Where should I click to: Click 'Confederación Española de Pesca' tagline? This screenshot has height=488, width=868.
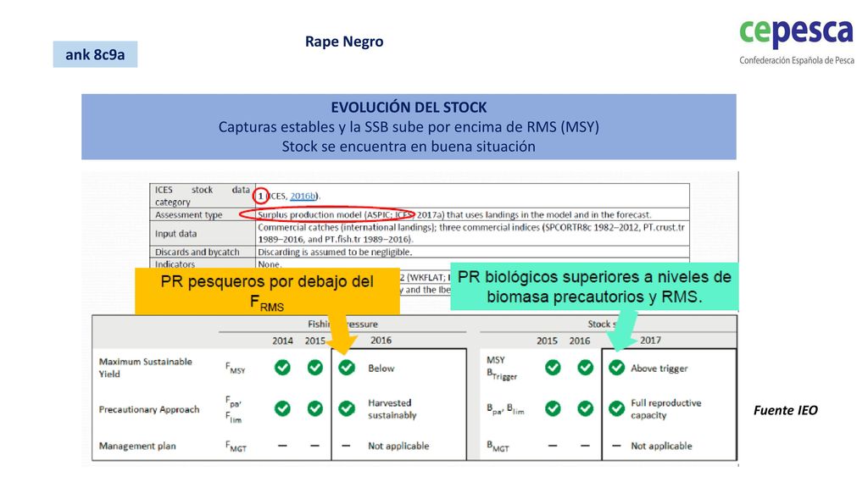click(x=797, y=60)
